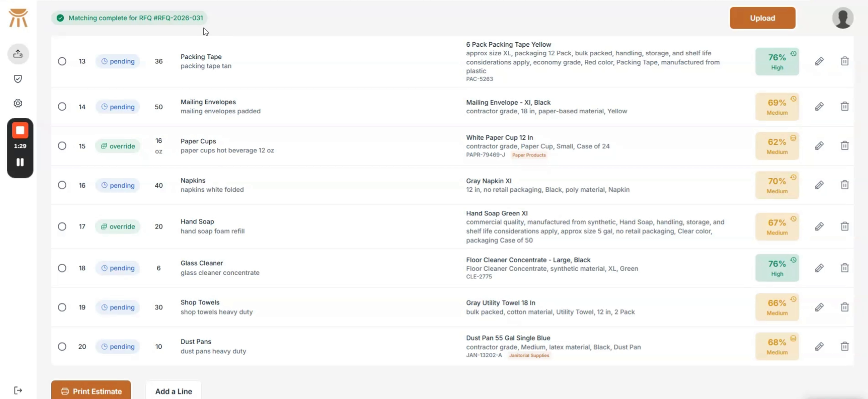Click Add a Line button

tap(174, 391)
